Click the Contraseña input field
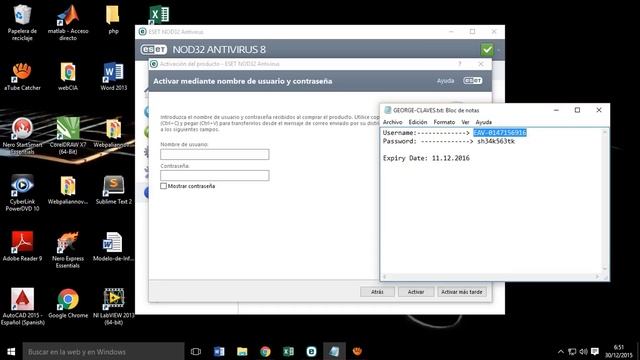The height and width of the screenshot is (360, 640). [215, 176]
